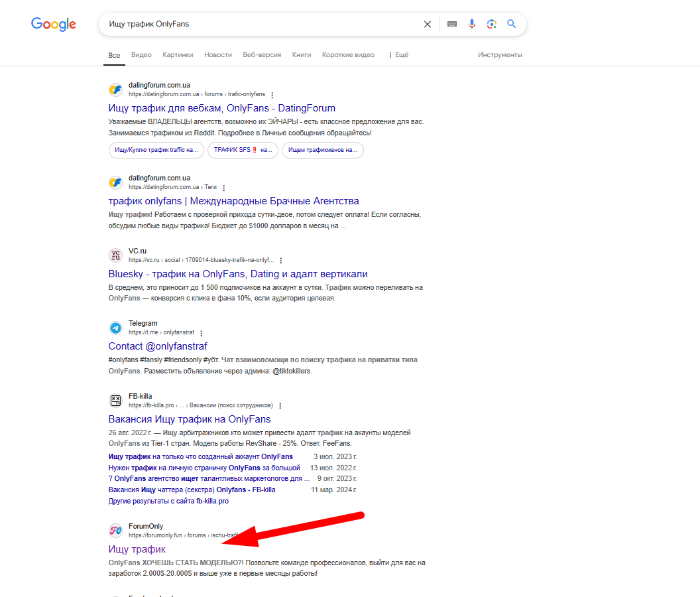700x597 pixels.
Task: Select the 'Все' tab
Action: pyautogui.click(x=114, y=55)
